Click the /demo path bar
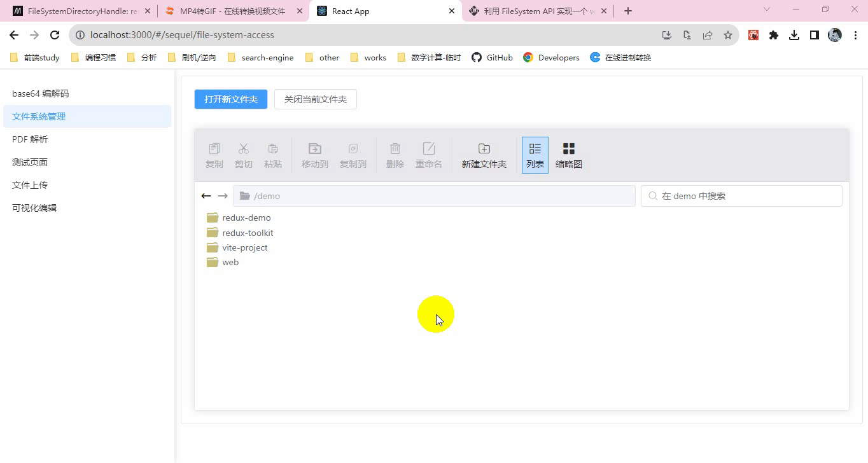 coord(434,196)
